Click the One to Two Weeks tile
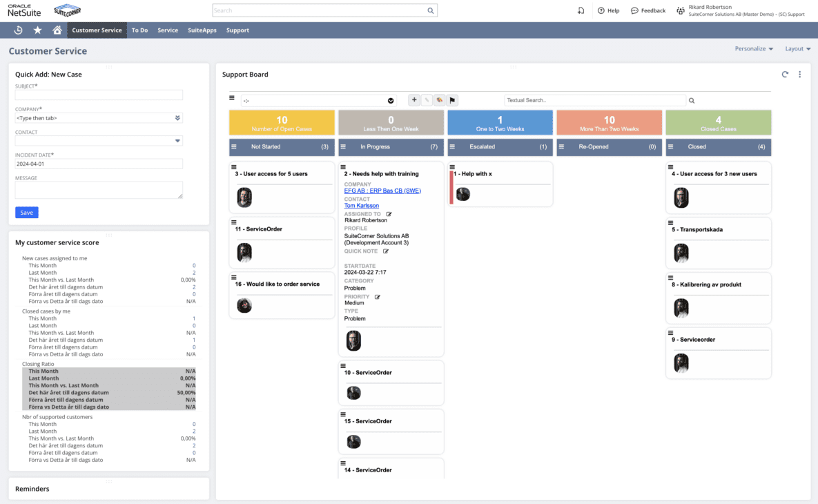The width and height of the screenshot is (818, 504). pos(500,123)
